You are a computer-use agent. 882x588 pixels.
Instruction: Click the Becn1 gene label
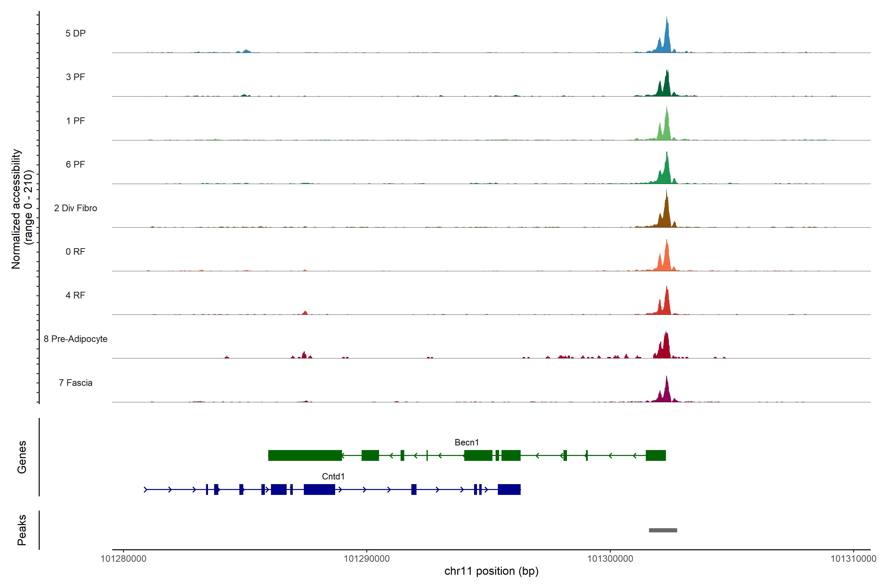pyautogui.click(x=466, y=442)
